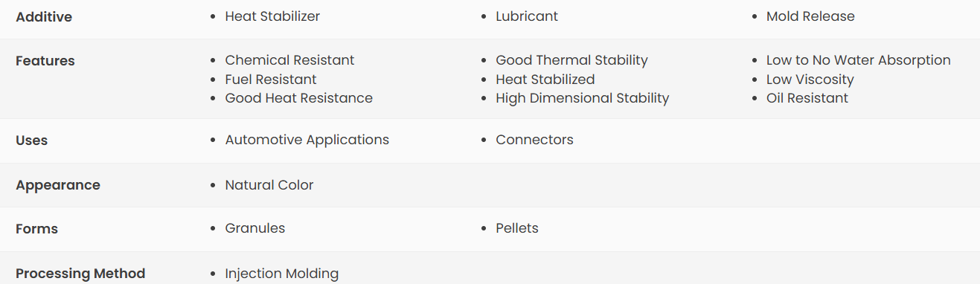
Task: Select the Granules form entry
Action: (x=255, y=228)
